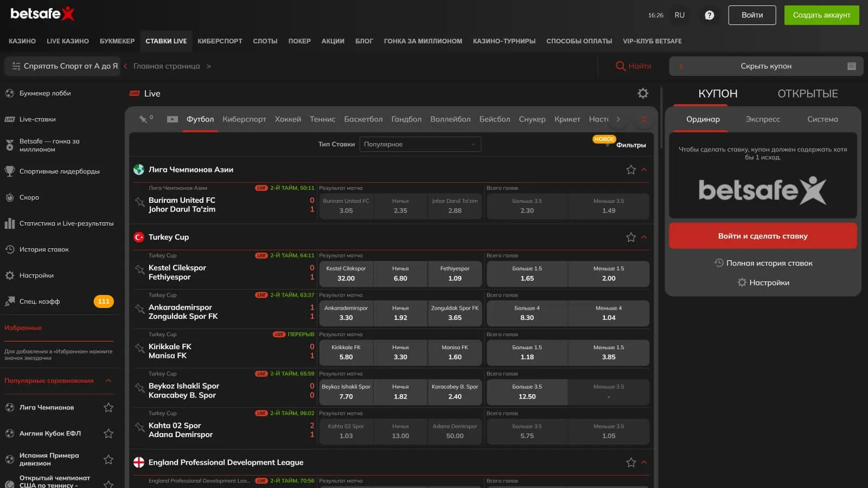
Task: Click Скрыть купон button
Action: coord(766,66)
